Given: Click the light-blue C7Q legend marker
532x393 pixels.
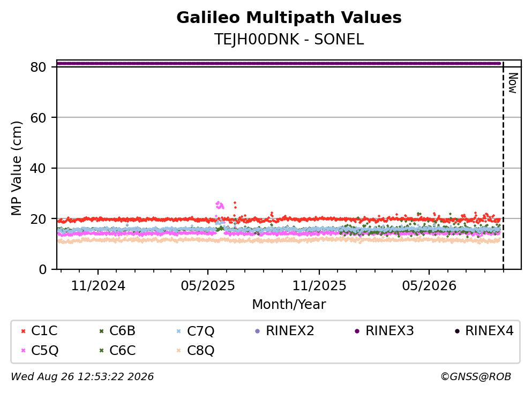Looking at the screenshot, I should click(x=179, y=331).
